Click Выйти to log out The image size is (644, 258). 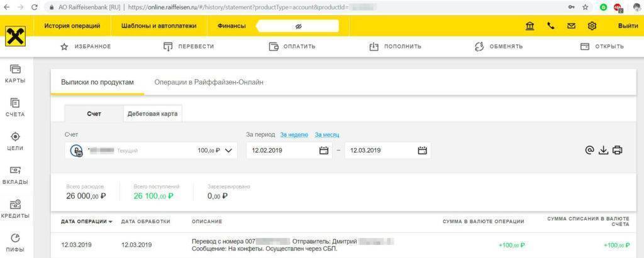pyautogui.click(x=627, y=26)
